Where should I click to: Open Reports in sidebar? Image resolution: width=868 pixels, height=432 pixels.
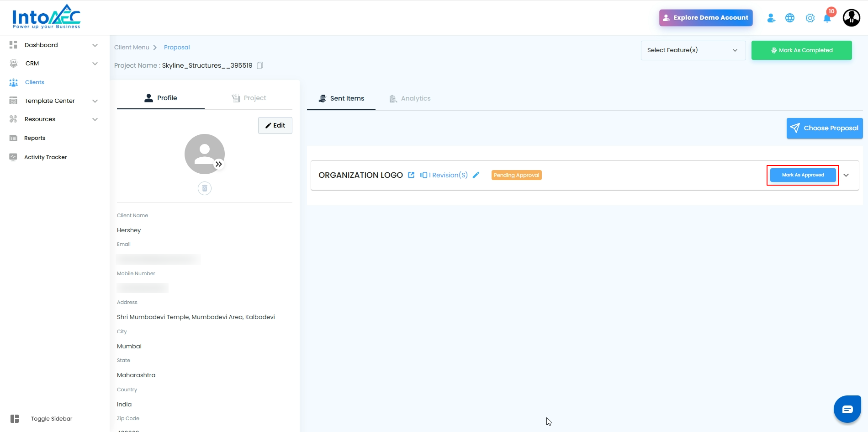coord(35,138)
